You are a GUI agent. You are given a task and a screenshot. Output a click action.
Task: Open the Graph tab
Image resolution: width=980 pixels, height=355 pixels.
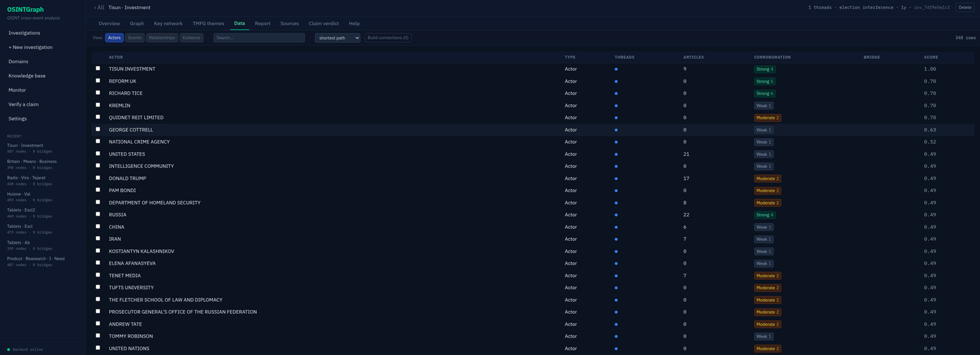(x=136, y=24)
